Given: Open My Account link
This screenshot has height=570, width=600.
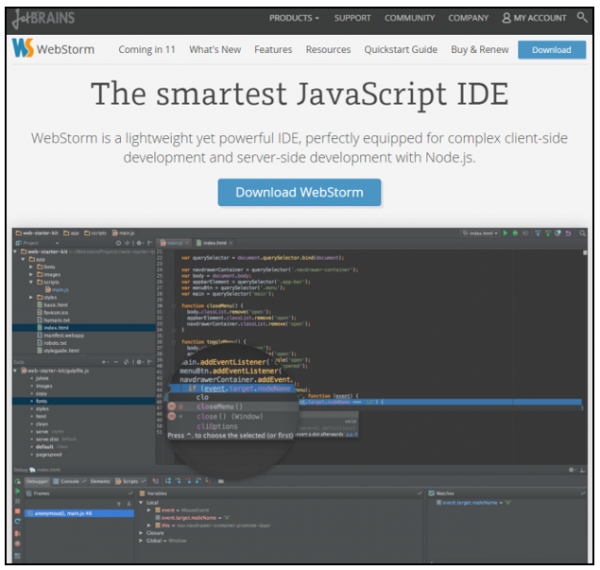Looking at the screenshot, I should (534, 18).
